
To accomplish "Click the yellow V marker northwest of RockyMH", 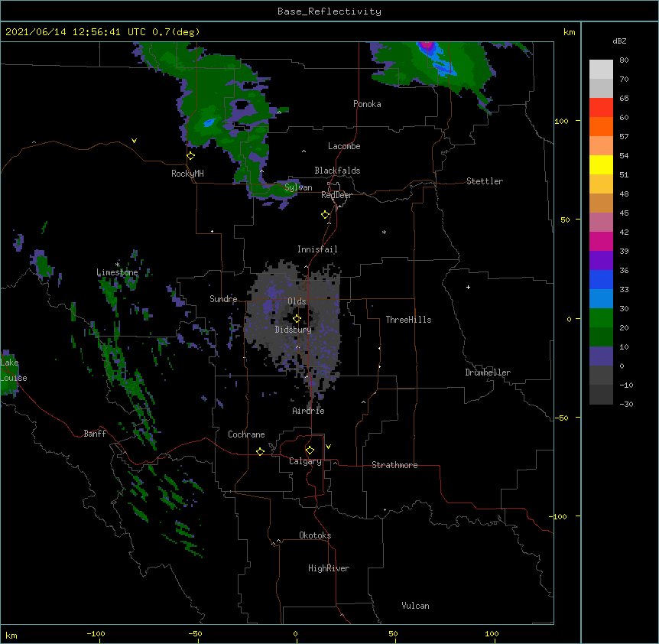I will click(134, 141).
